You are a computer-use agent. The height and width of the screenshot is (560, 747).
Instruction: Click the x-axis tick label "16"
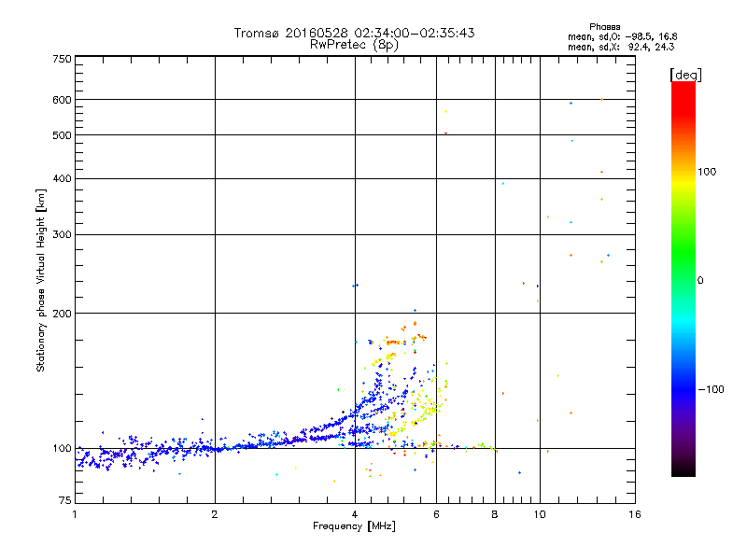(635, 514)
